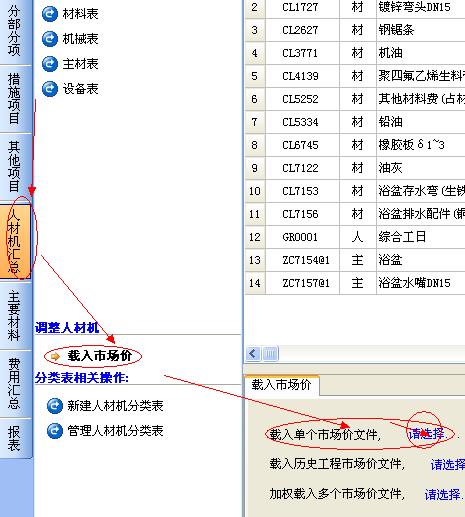The image size is (465, 517).
Task: Click the cell CL7153
Action: pos(302,191)
